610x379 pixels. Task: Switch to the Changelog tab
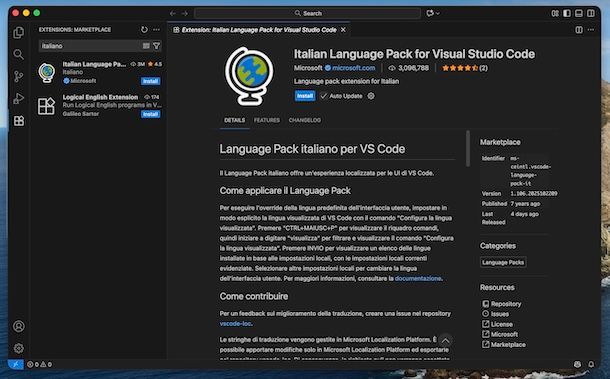coord(305,120)
